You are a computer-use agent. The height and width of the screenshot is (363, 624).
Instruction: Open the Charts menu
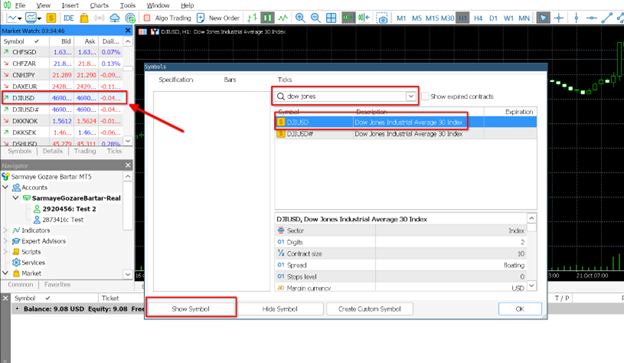(99, 5)
